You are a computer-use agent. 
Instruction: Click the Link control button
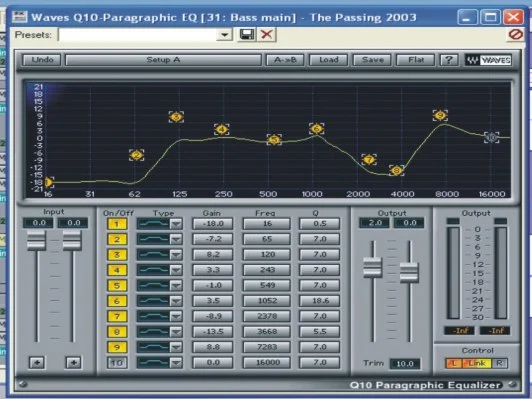tap(477, 363)
